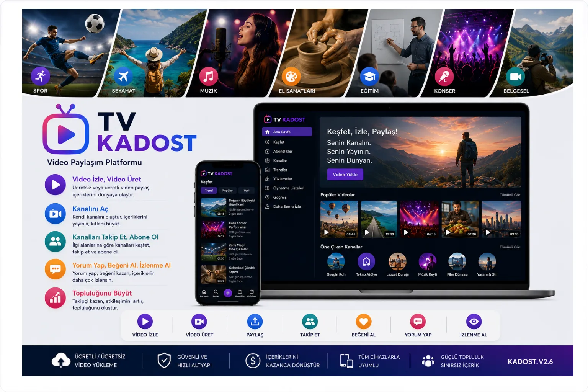Screen dimensions: 588x392
Task: Click the YORUM YAP speech bubble icon
Action: tap(418, 322)
